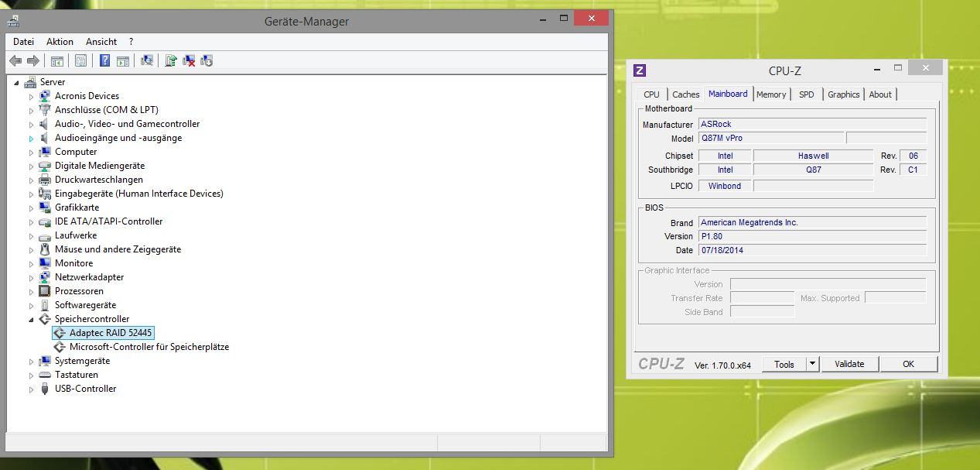Screen dimensions: 980x470
Task: Click the Validate button
Action: 849,364
